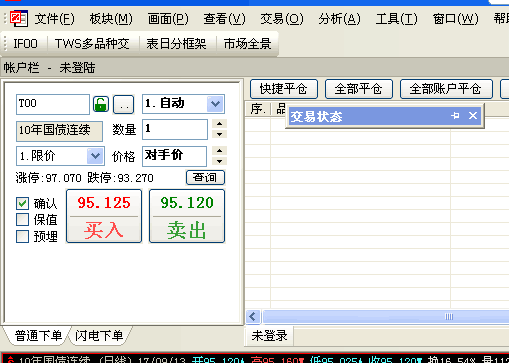Close the 交易状态 panel
Screen dimensions: 509x363
[x=473, y=116]
